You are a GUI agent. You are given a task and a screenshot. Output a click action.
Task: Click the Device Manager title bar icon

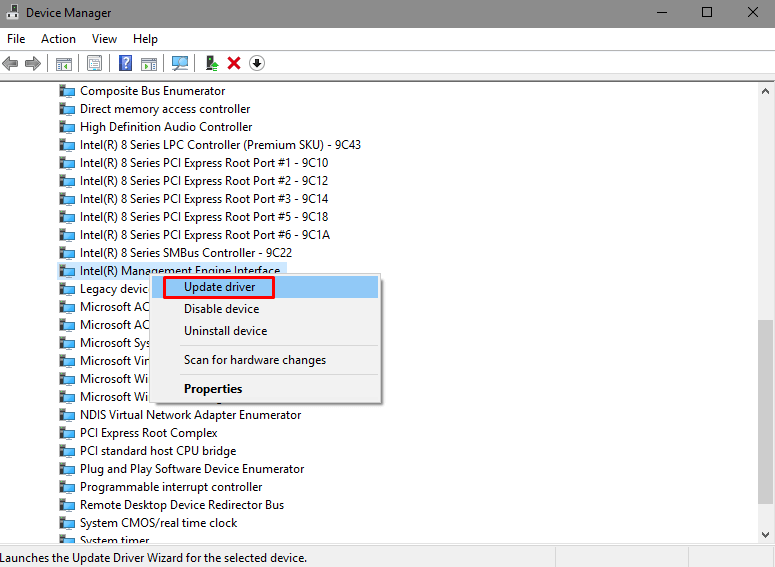(x=12, y=12)
